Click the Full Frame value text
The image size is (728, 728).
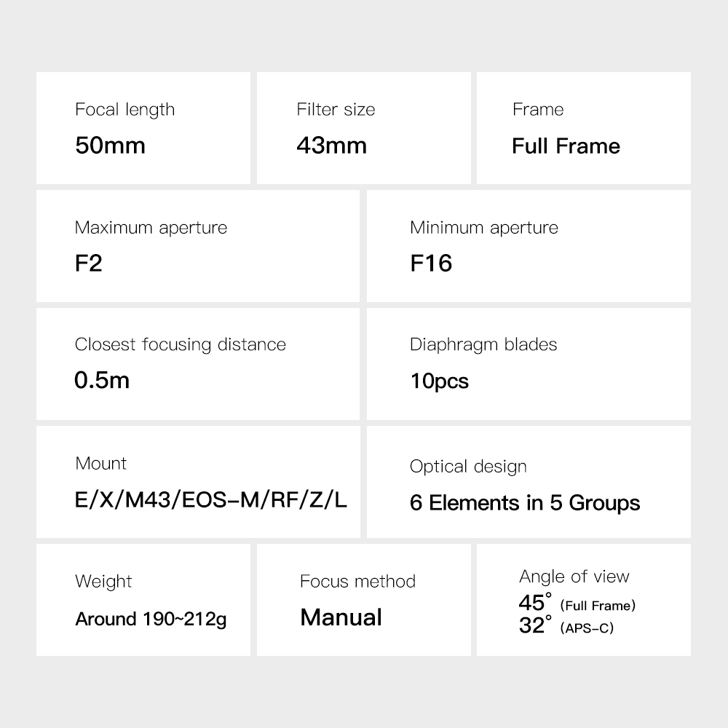pos(566,146)
